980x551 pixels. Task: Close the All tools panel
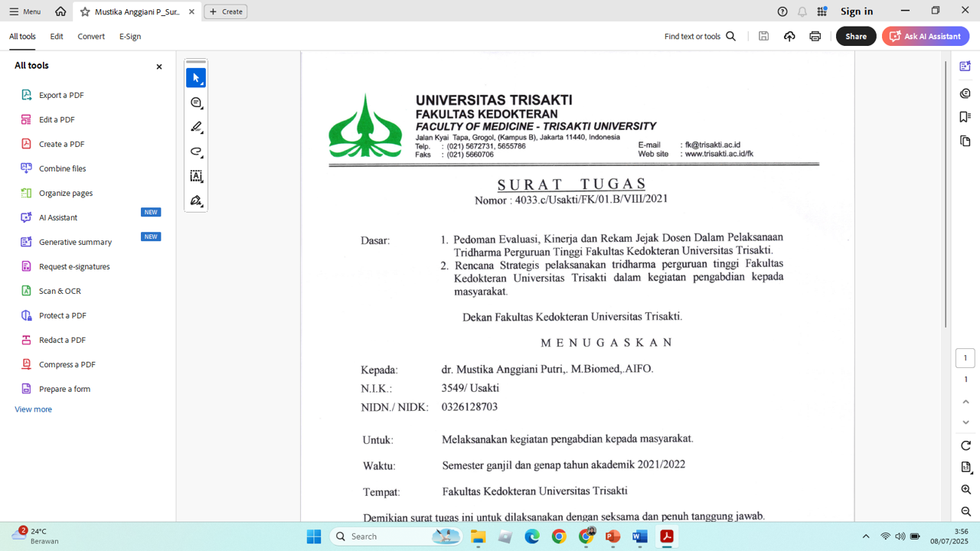[159, 67]
